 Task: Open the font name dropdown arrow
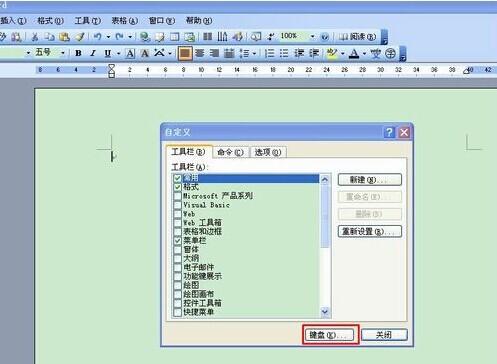(28, 53)
